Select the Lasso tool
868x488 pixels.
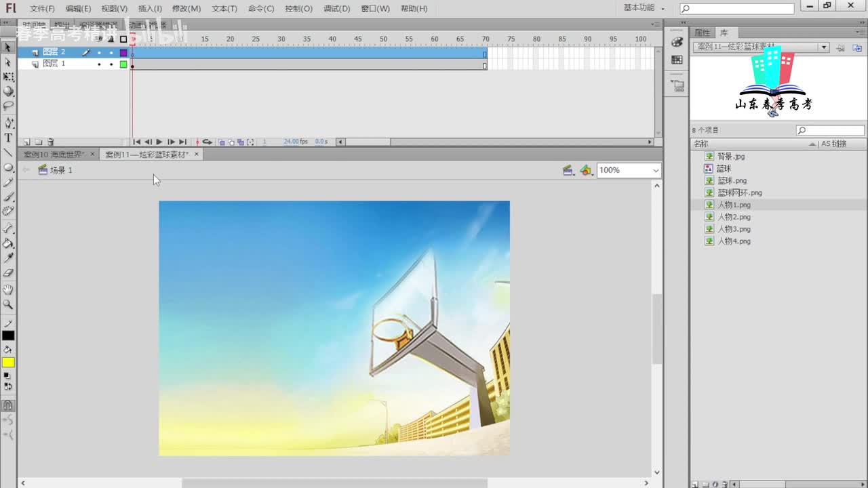click(8, 106)
